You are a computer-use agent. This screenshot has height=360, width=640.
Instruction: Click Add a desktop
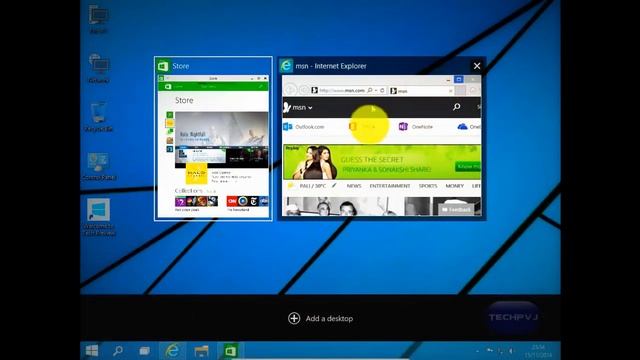(x=320, y=318)
